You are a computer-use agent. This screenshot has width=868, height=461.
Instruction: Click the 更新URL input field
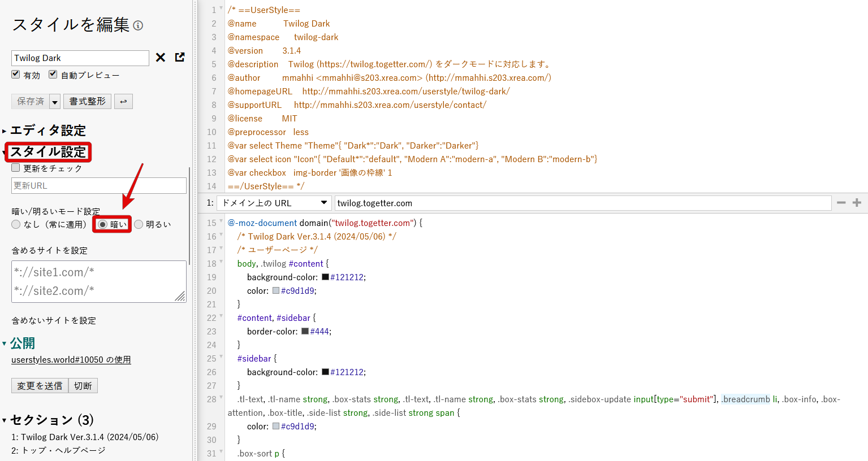click(99, 186)
